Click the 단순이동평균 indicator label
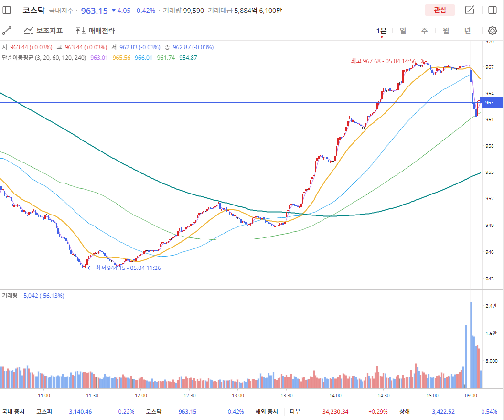 pyautogui.click(x=44, y=58)
